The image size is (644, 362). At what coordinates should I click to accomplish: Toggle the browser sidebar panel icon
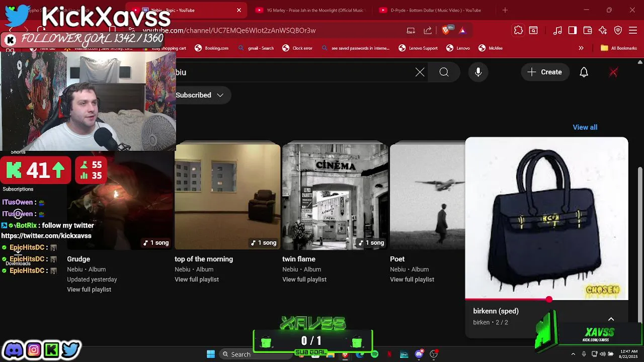(x=573, y=30)
